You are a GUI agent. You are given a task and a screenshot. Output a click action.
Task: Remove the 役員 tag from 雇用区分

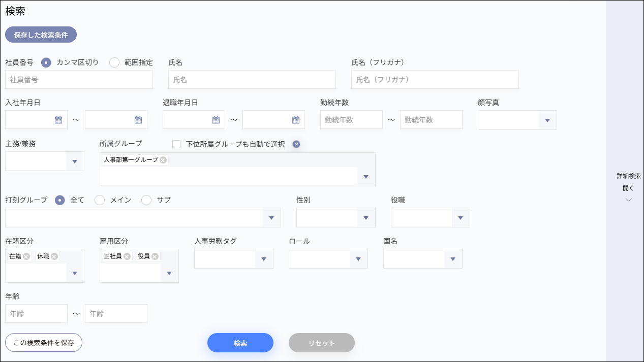(155, 256)
